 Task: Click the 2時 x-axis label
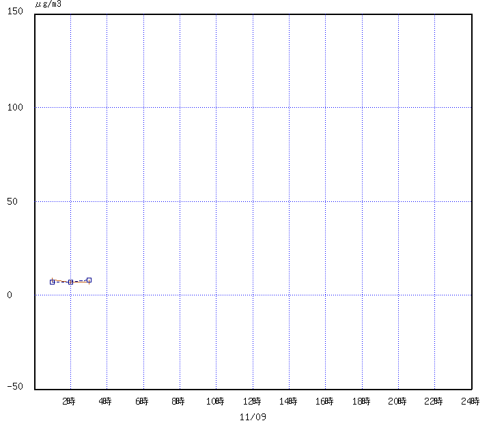pyautogui.click(x=69, y=402)
